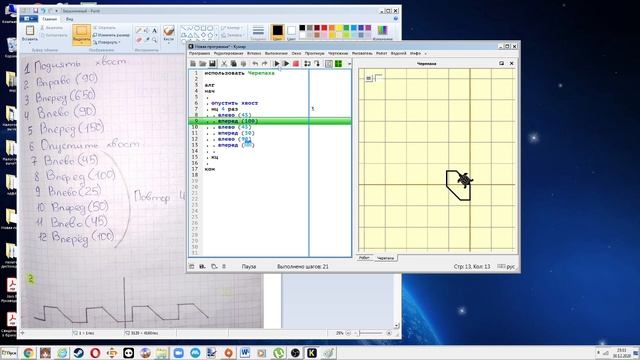Copy icon in Kumir toolbar
The width and height of the screenshot is (640, 360).
233,64
